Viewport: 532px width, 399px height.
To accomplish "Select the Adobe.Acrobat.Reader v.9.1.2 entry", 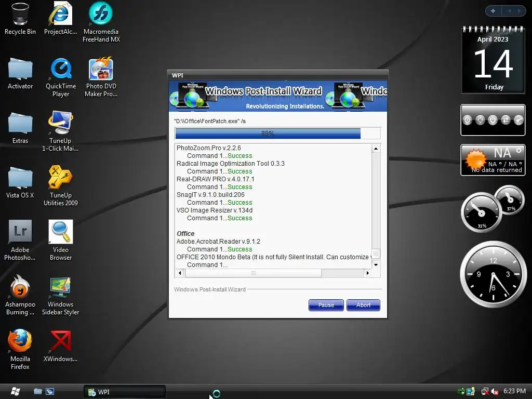I will tap(218, 242).
